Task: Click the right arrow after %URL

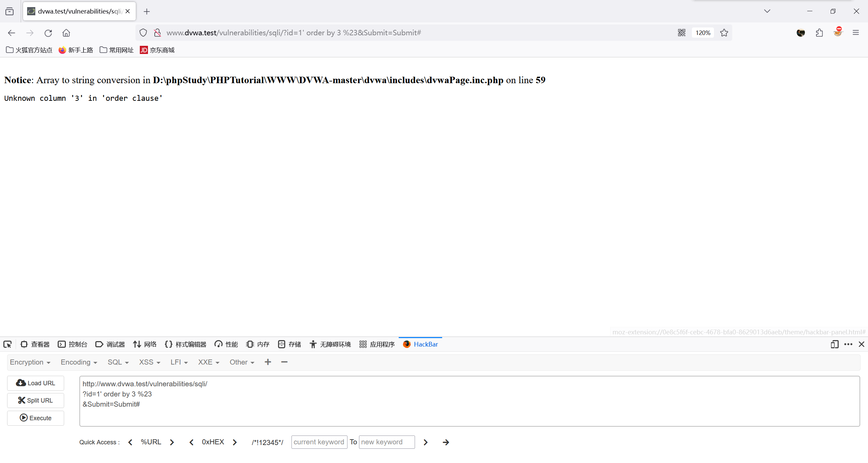Action: coord(172,442)
